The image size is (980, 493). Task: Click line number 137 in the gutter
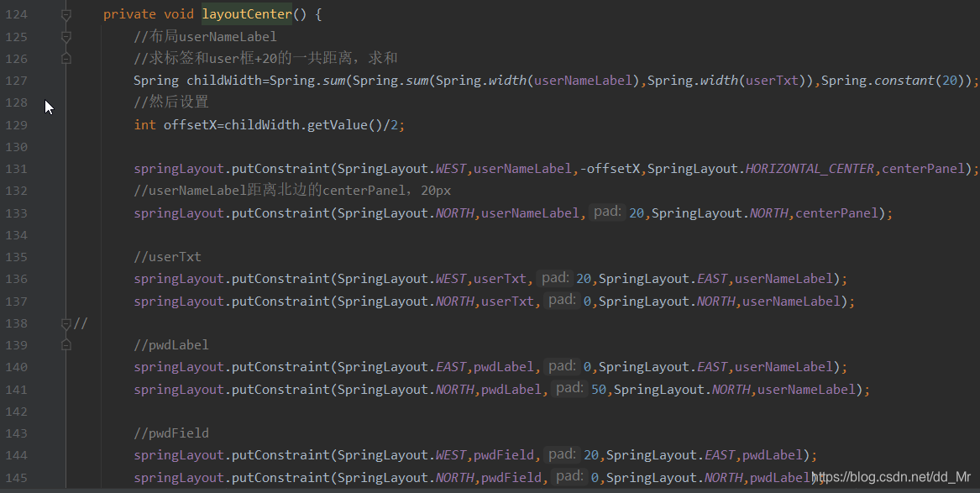[x=16, y=302]
